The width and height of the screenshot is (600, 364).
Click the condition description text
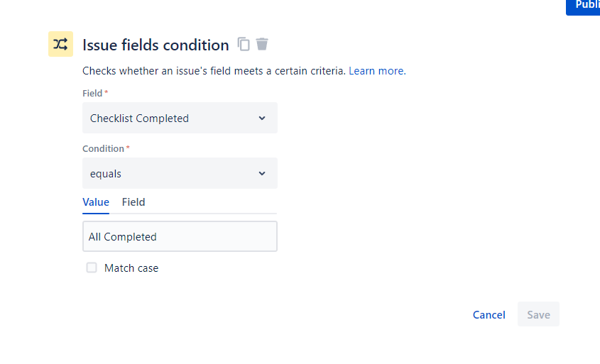click(214, 71)
